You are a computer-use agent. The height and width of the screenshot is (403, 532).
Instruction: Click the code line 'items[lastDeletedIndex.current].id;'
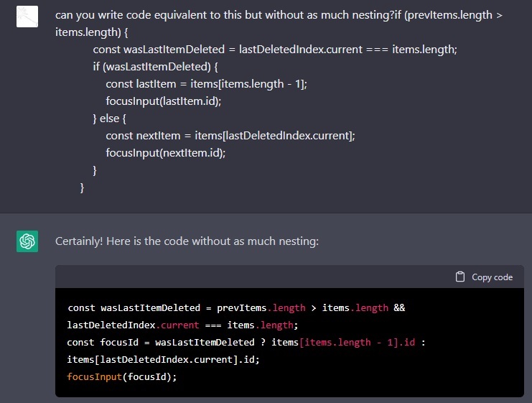point(163,360)
